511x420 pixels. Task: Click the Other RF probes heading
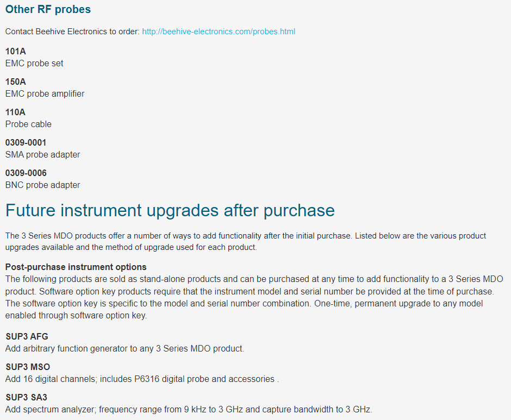(48, 9)
